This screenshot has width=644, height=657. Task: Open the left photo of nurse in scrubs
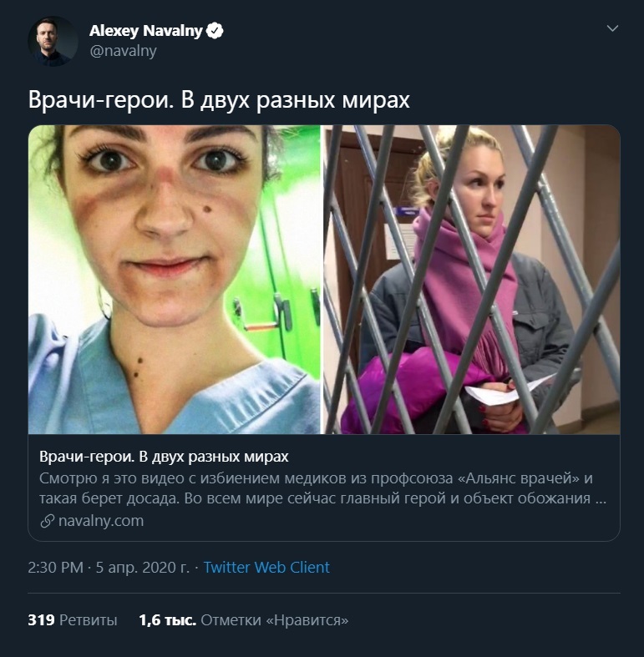pyautogui.click(x=175, y=280)
